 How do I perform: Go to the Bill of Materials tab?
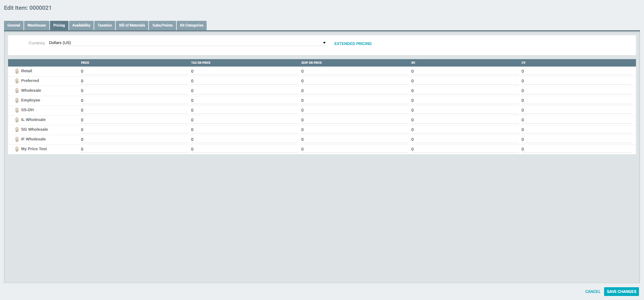(132, 26)
